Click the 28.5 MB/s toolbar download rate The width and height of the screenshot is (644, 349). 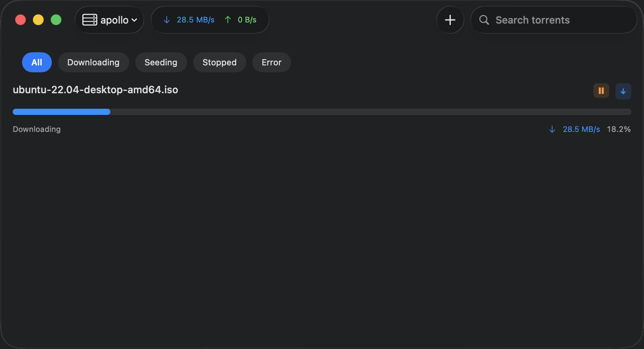tap(196, 20)
